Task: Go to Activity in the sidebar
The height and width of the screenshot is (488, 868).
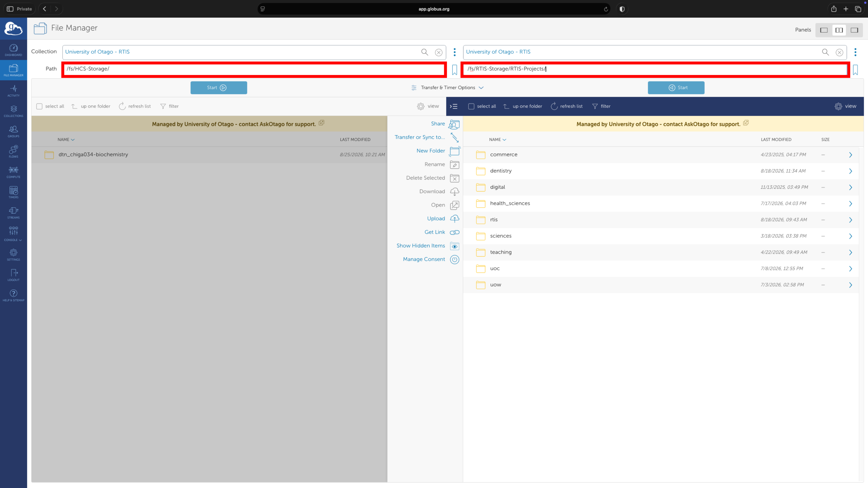Action: tap(13, 91)
